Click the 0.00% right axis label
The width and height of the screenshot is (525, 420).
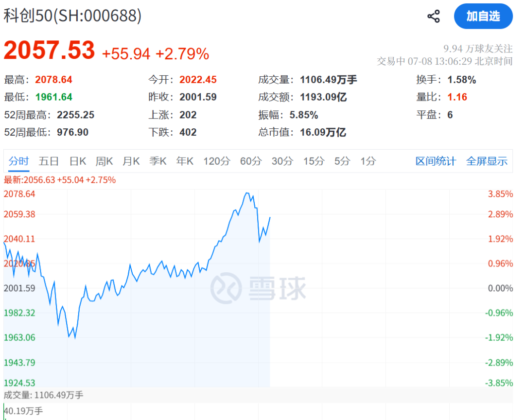500,288
